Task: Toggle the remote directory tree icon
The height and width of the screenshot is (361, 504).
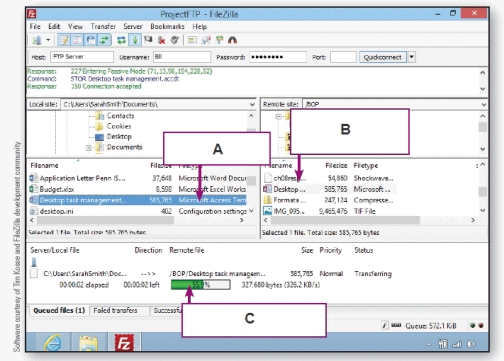Action: (x=91, y=40)
